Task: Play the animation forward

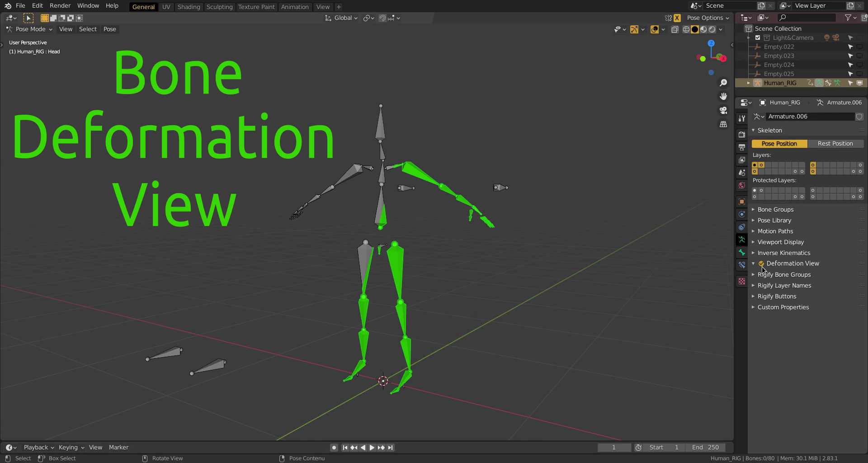Action: (x=372, y=448)
